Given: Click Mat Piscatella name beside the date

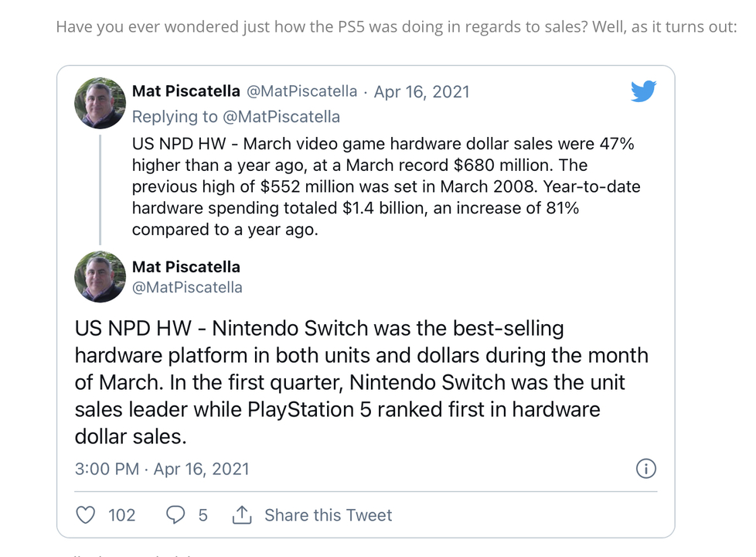Looking at the screenshot, I should [x=186, y=91].
